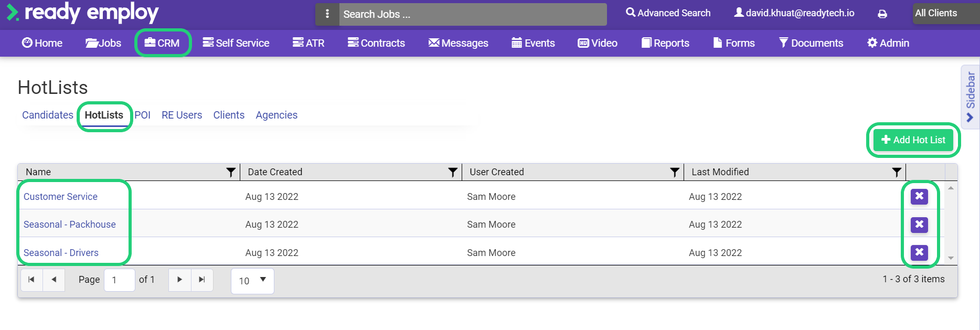Open the Admin menu

click(888, 43)
